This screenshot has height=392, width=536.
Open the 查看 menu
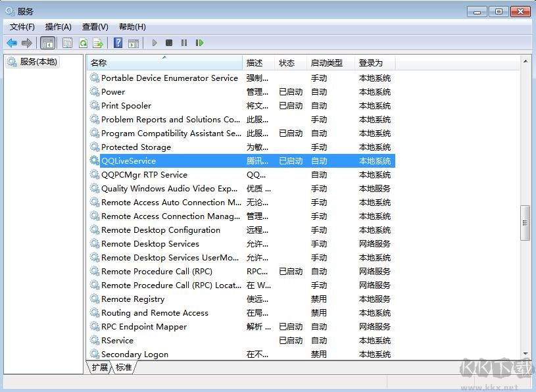click(94, 26)
